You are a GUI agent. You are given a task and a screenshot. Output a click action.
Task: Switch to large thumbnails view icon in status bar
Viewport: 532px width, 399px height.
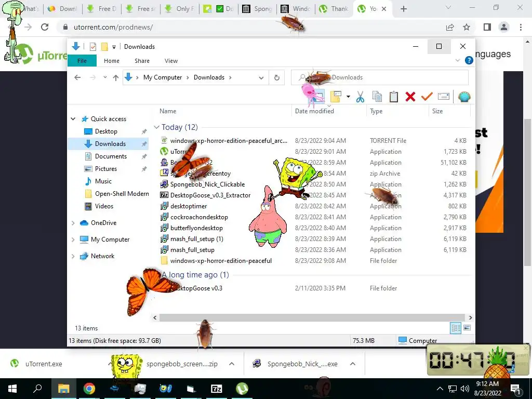coord(467,328)
